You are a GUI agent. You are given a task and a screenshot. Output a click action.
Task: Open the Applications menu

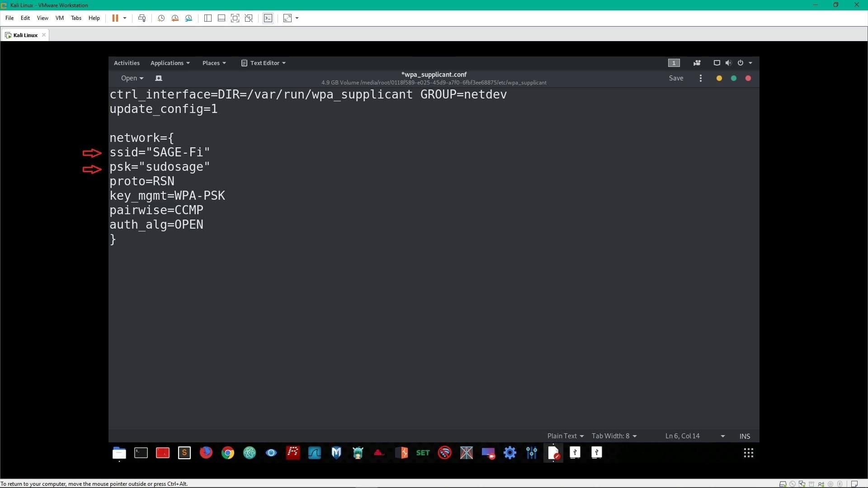[170, 63]
